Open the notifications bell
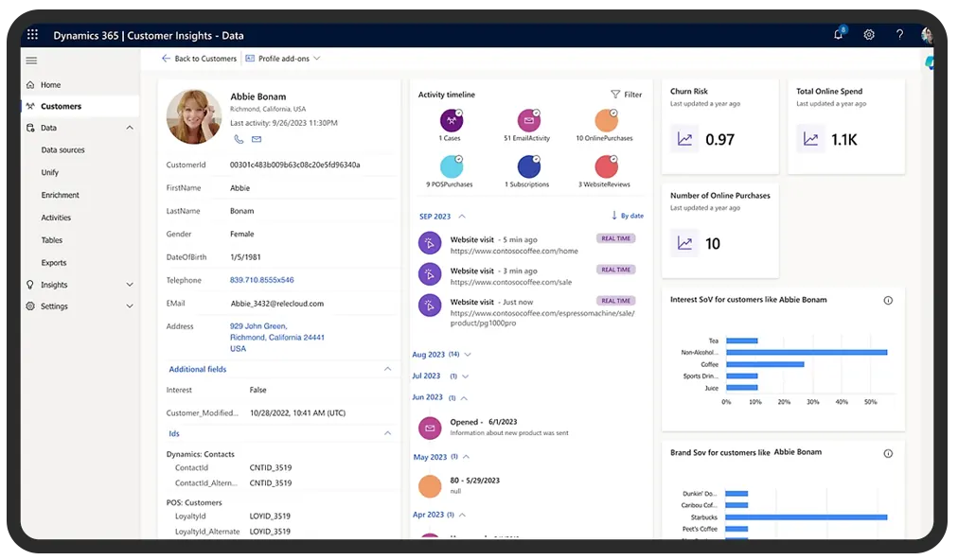Screen dimensions: 958x560 838,35
